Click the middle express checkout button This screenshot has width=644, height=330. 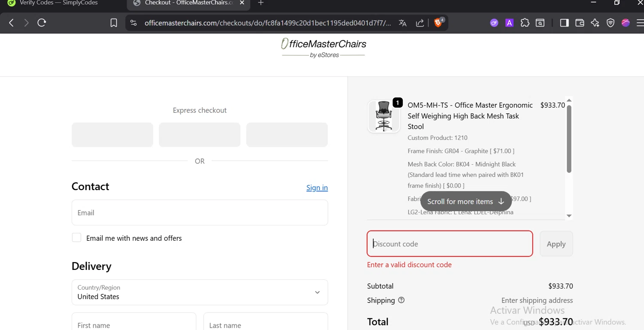coord(200,135)
